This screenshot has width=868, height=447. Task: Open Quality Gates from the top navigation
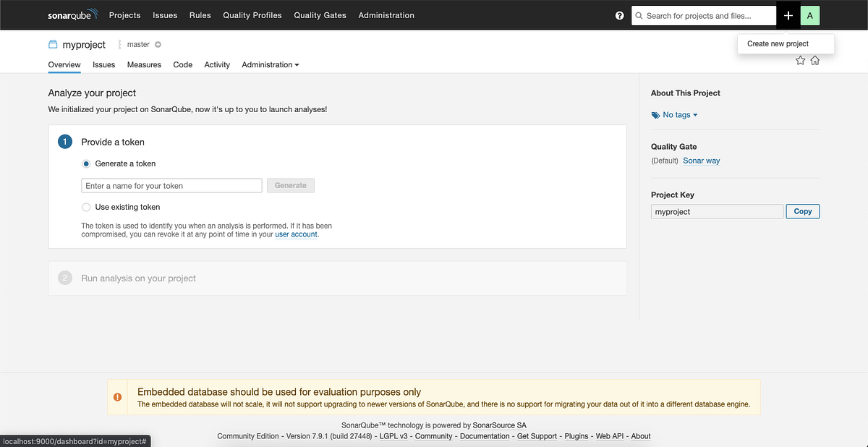(x=320, y=15)
